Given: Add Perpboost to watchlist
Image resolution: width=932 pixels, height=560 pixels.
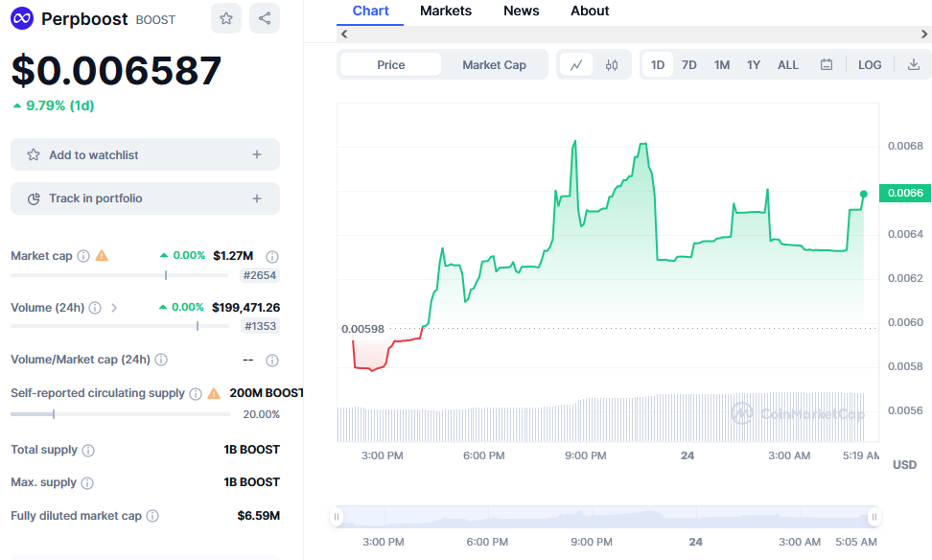Looking at the screenshot, I should coord(145,154).
